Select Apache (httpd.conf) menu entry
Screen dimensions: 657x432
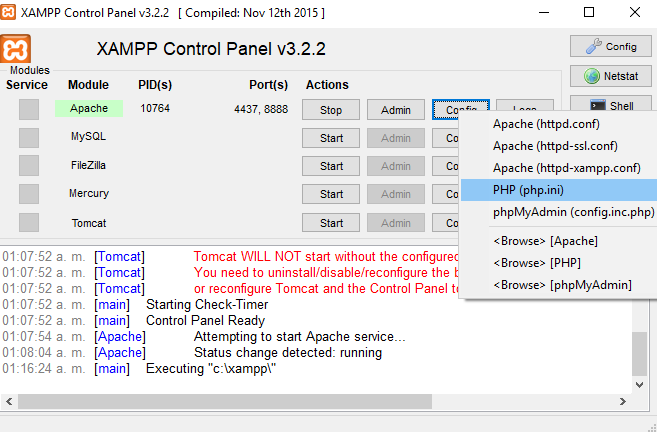pos(559,124)
